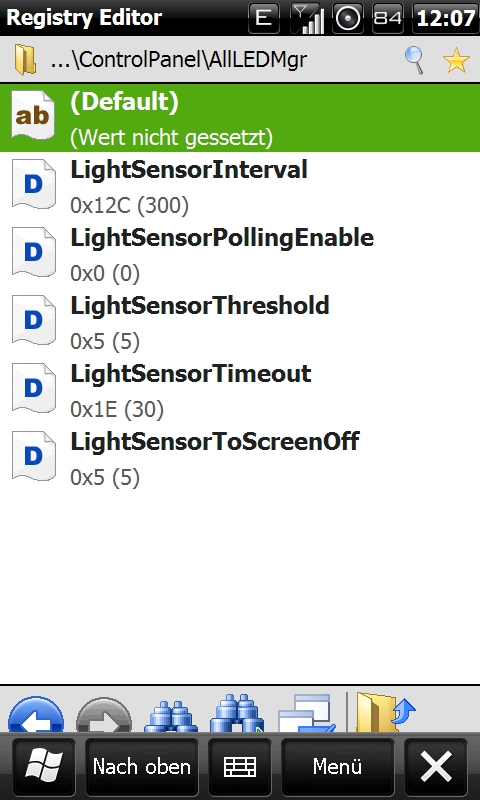This screenshot has width=480, height=800.
Task: Click the folder icon beside the registry path
Action: pos(25,60)
